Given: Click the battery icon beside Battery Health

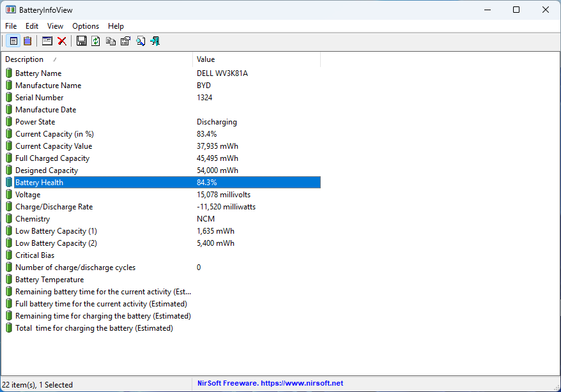Looking at the screenshot, I should [9, 183].
